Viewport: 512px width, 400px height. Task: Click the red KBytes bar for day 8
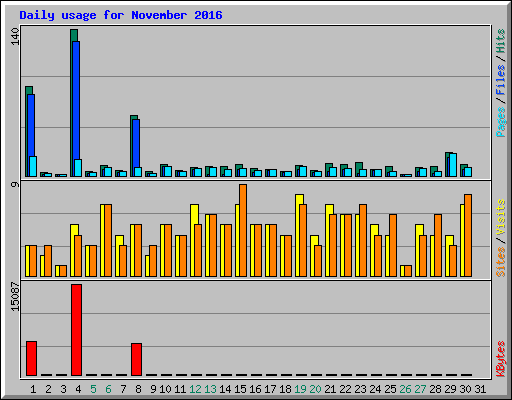coord(136,359)
